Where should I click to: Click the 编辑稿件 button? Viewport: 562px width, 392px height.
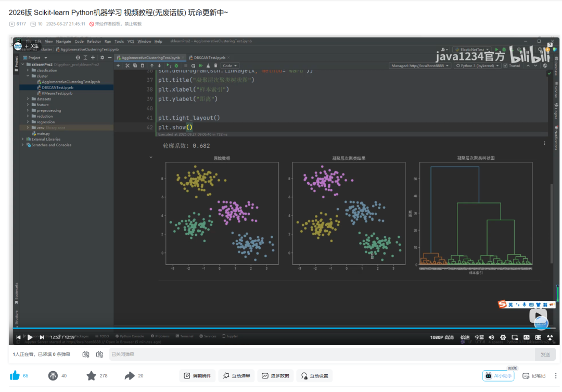click(198, 375)
